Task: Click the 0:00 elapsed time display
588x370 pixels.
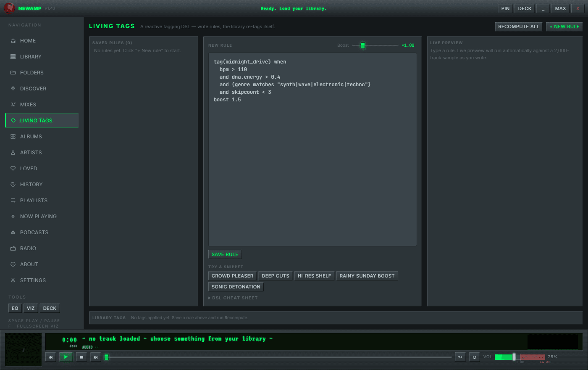Action: [70, 340]
